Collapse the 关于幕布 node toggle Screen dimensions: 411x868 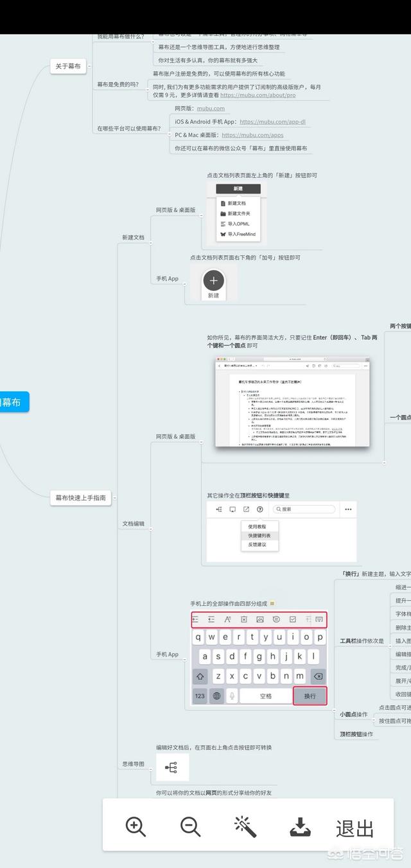coord(90,66)
